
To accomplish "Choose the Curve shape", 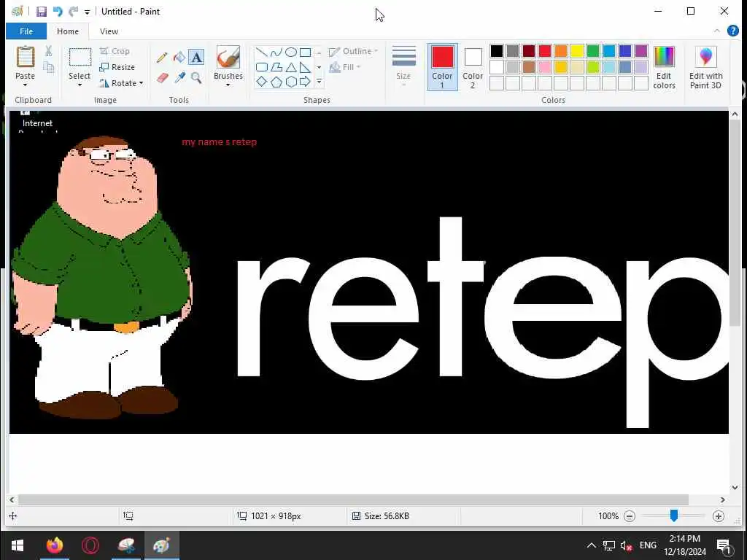I will point(276,52).
